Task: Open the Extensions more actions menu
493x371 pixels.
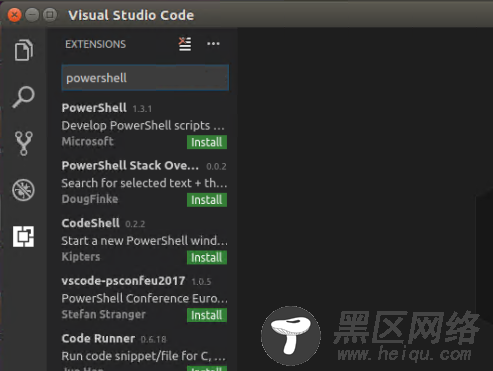Action: pos(213,44)
